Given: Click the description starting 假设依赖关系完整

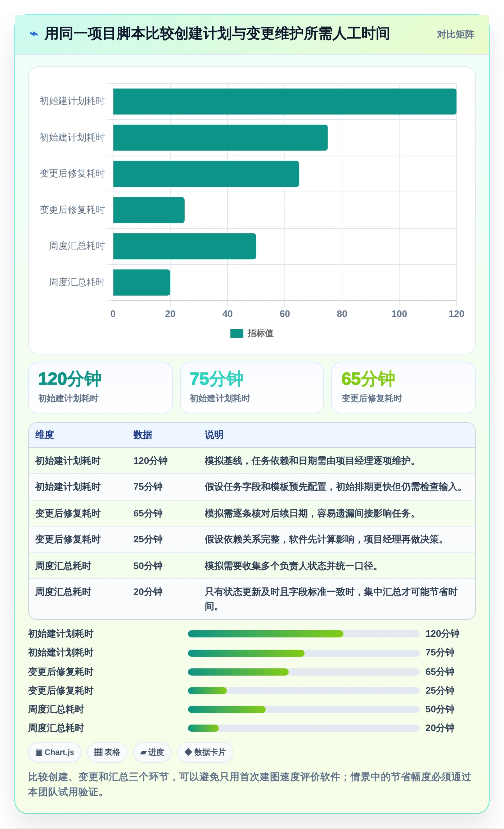Looking at the screenshot, I should click(x=324, y=539).
